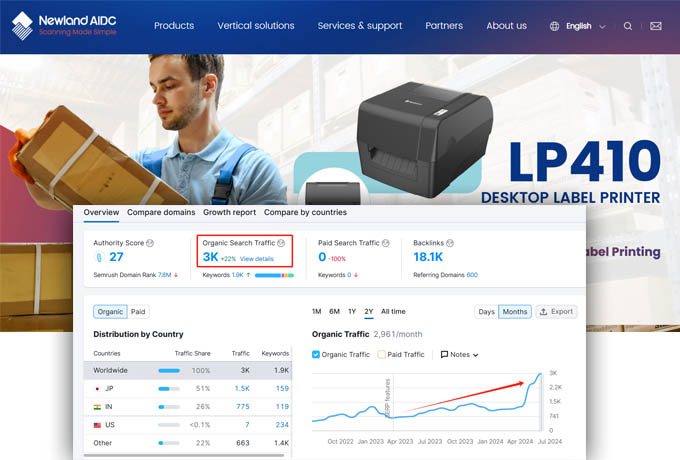The image size is (680, 460).
Task: Click the keywords distribution color bar
Action: 274,275
